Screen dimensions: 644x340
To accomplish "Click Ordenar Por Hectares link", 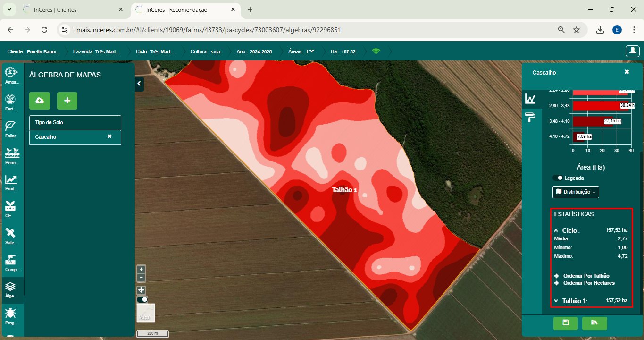I will tap(589, 283).
